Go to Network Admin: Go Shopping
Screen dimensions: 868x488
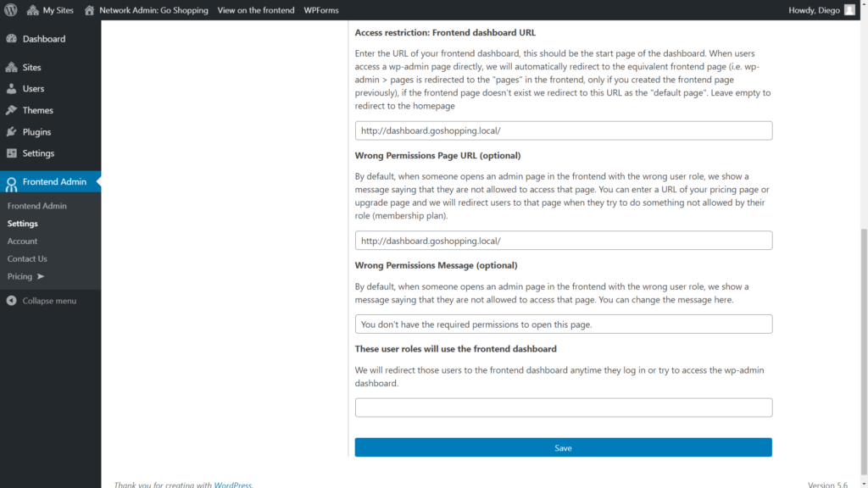pyautogui.click(x=153, y=9)
